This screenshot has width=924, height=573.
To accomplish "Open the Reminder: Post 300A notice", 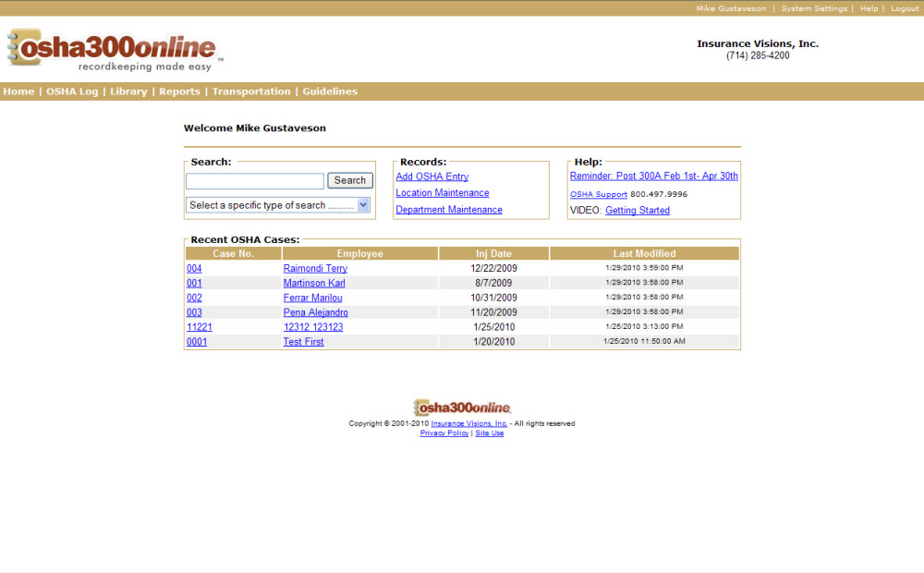I will coord(653,175).
